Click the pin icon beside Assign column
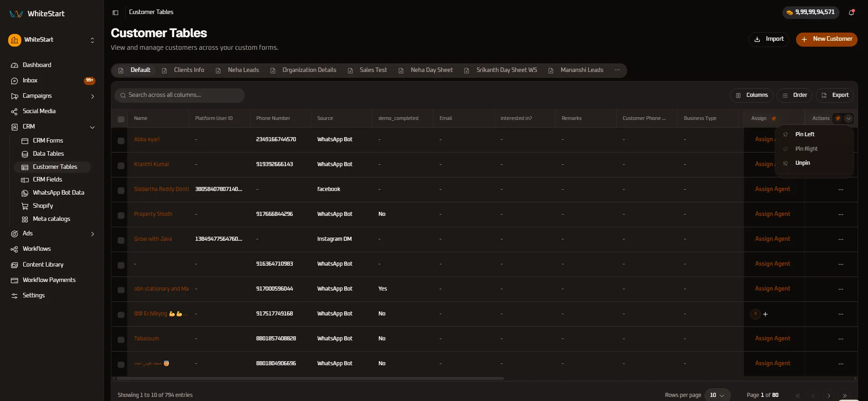 coord(774,119)
